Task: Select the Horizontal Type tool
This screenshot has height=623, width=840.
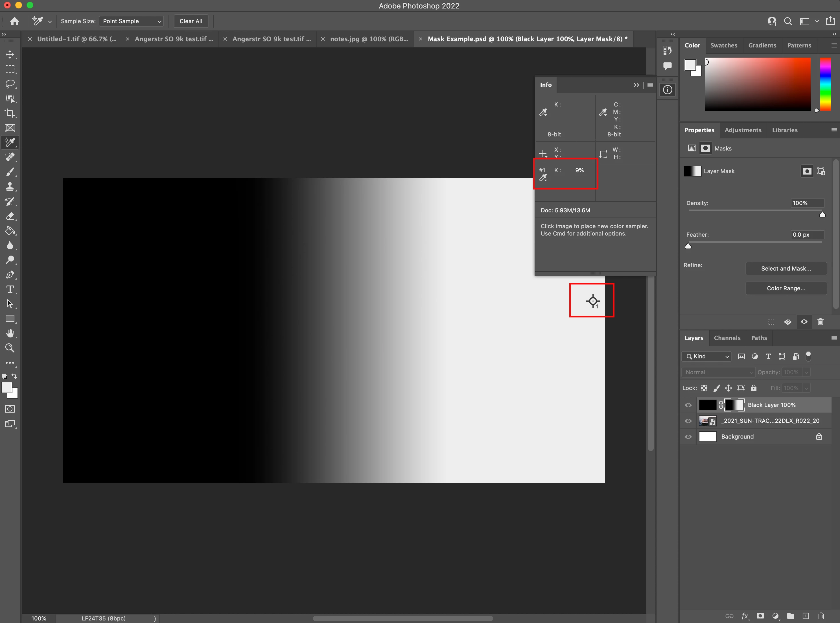Action: click(10, 290)
